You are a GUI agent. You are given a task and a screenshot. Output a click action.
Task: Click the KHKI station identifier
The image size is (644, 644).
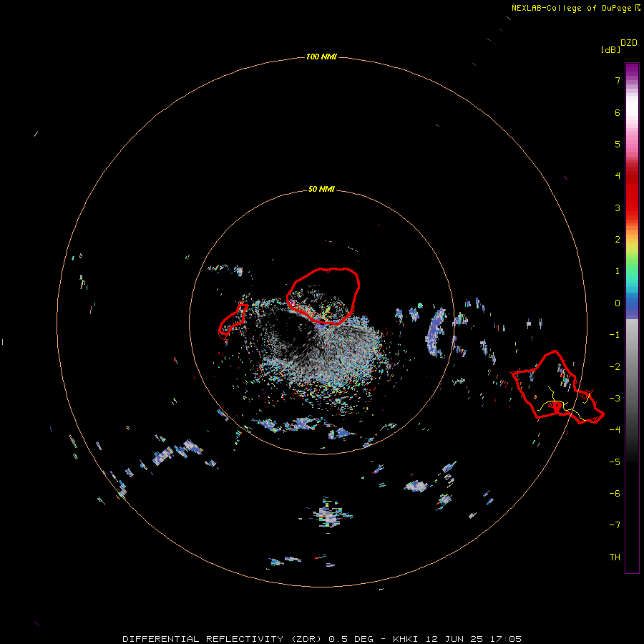[x=406, y=639]
